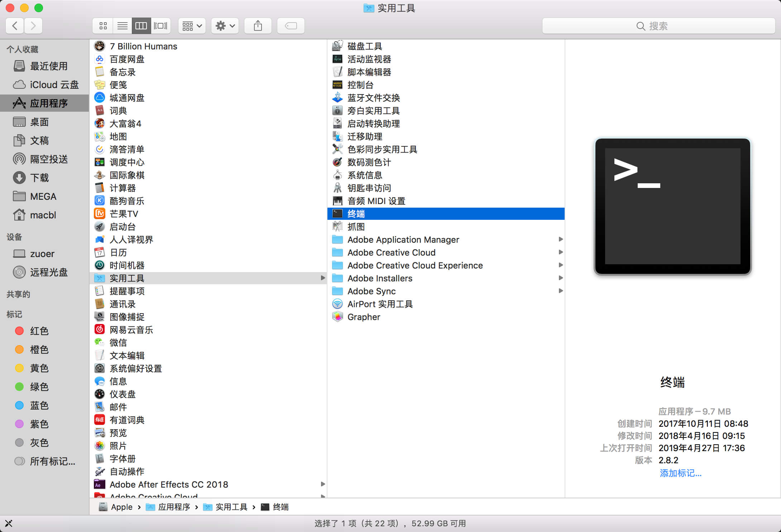Expand Adobe After Effects CC 2018 folder
The height and width of the screenshot is (532, 781).
tap(323, 484)
